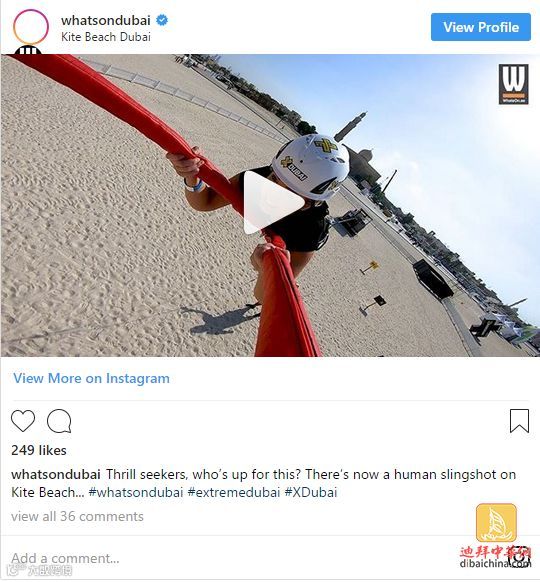
Task: Click the heart like icon
Action: (x=23, y=421)
